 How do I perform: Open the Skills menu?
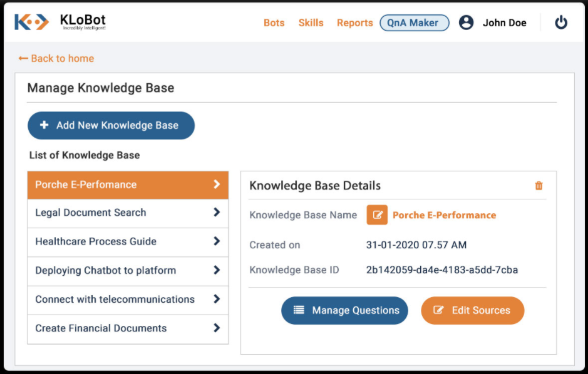pos(311,23)
